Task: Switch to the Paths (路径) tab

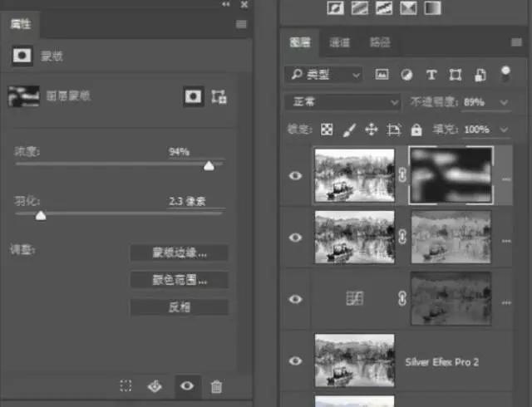Action: click(380, 42)
